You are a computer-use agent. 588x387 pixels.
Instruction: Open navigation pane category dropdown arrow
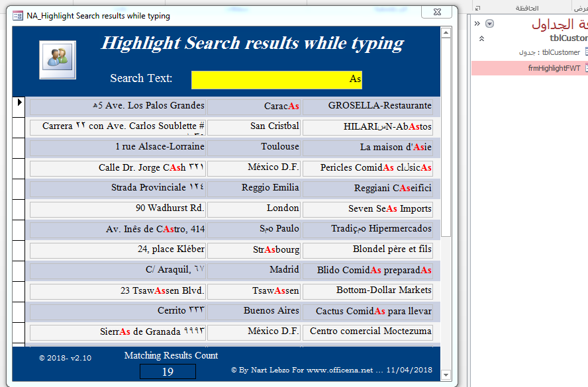click(489, 24)
